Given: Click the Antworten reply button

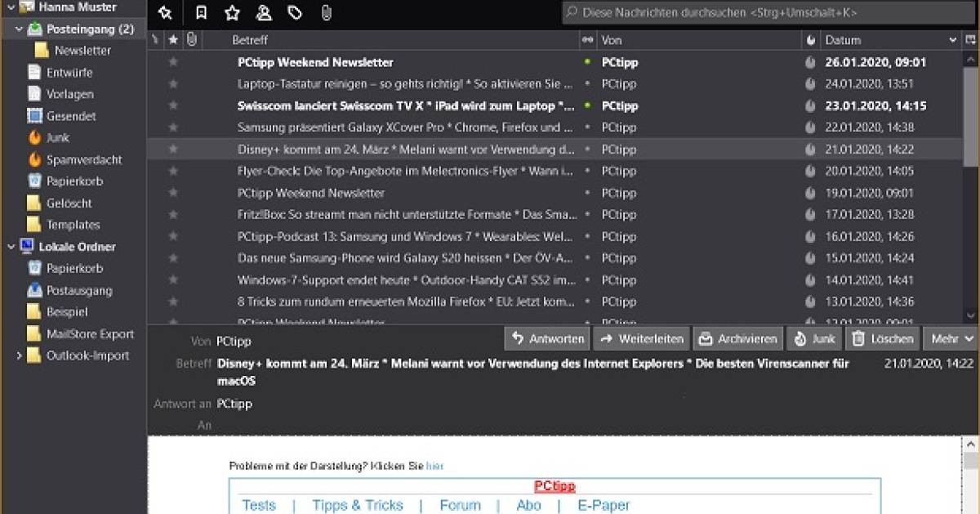Looking at the screenshot, I should (x=548, y=338).
